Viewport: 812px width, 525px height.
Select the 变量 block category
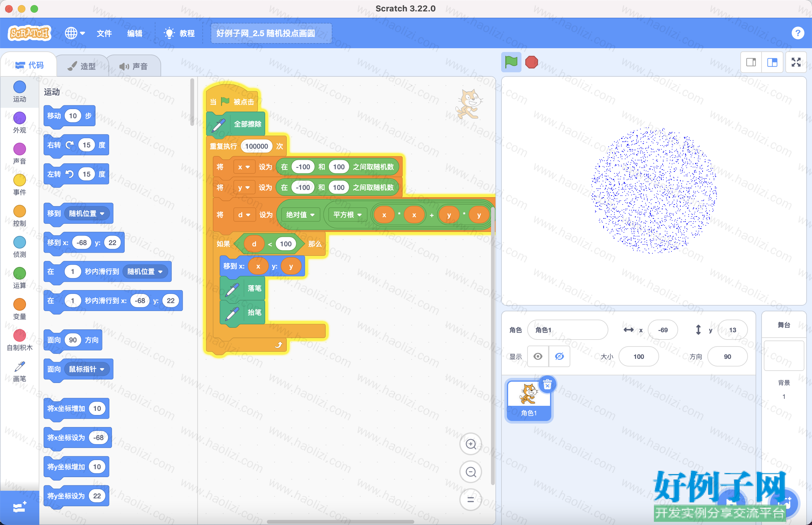tap(19, 309)
